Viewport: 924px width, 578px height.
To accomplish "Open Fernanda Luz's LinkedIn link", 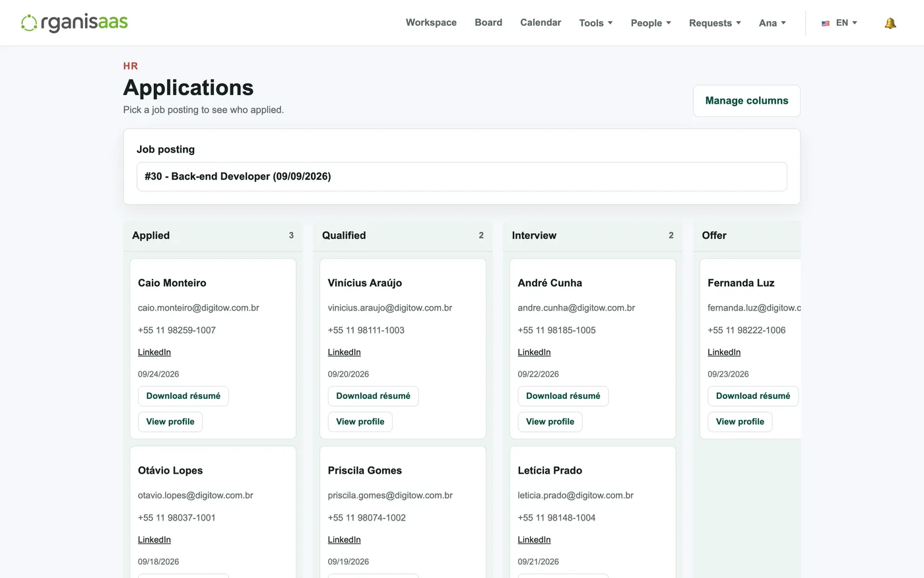I will coord(724,352).
